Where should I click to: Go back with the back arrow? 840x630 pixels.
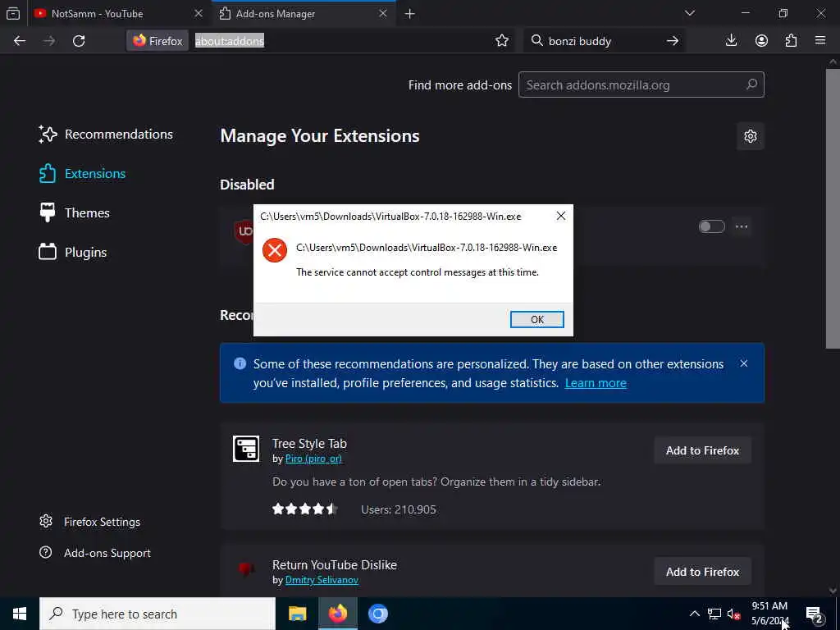tap(20, 41)
